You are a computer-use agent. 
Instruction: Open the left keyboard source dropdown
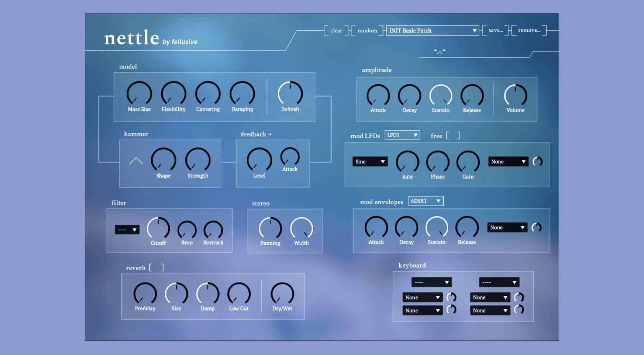[x=432, y=282]
